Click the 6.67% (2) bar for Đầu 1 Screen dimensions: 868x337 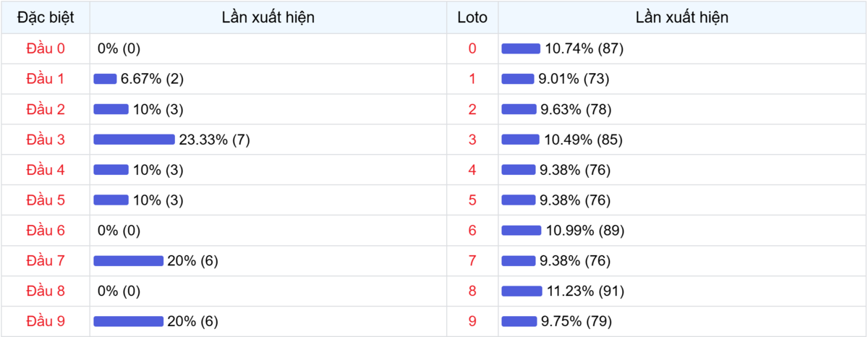[105, 79]
